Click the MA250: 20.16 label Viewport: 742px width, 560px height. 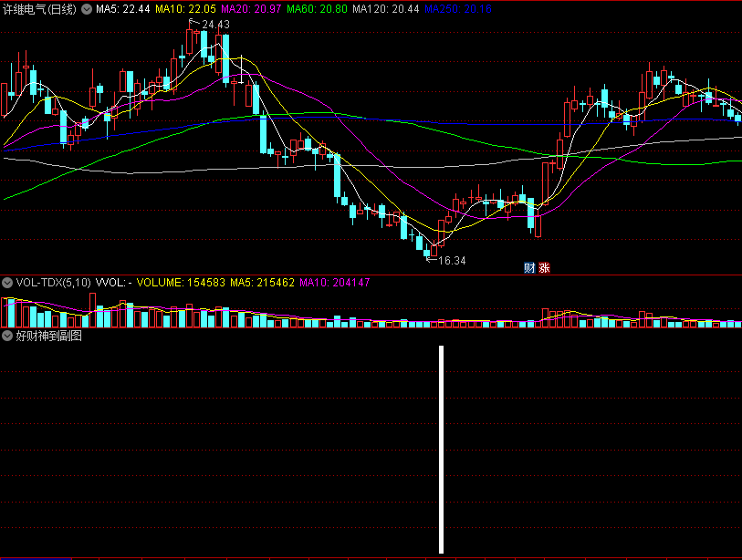tap(458, 9)
